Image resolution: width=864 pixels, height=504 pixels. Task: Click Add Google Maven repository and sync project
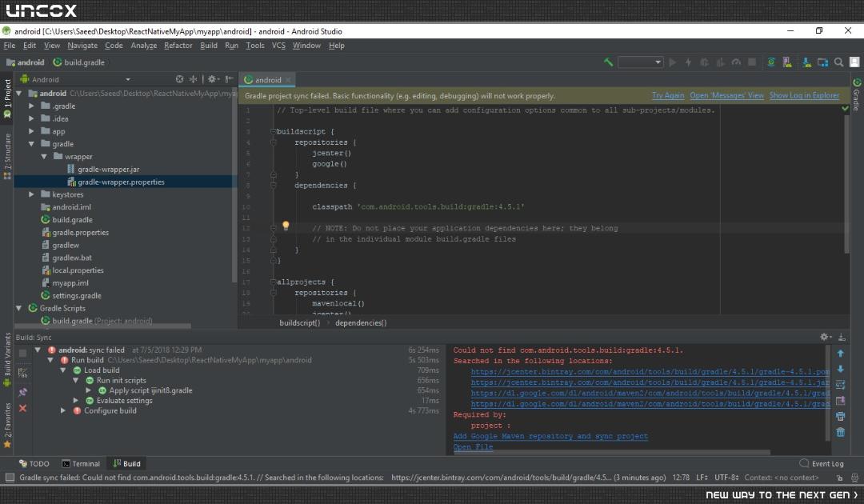point(550,436)
